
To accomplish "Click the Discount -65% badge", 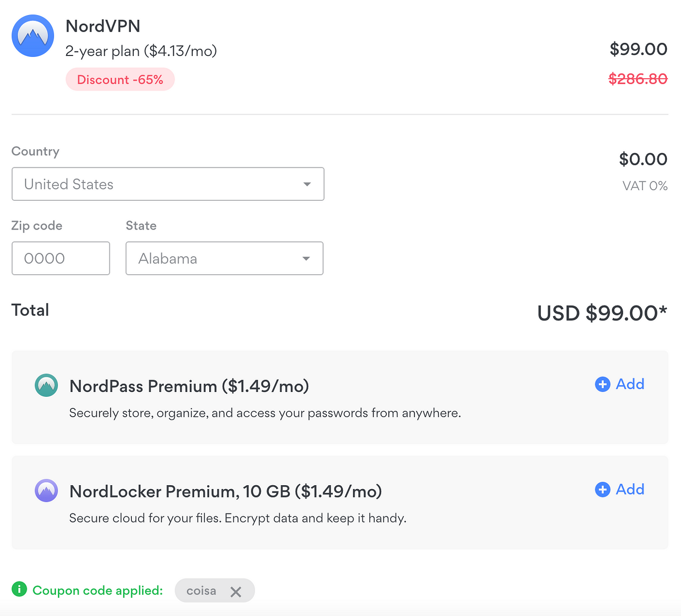I will (120, 79).
